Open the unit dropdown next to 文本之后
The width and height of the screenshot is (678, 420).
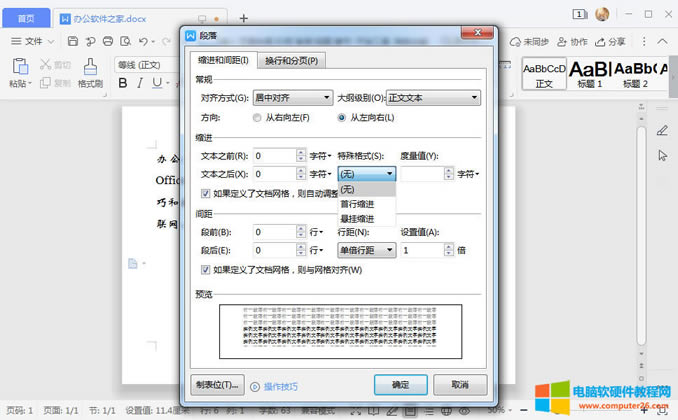point(320,174)
